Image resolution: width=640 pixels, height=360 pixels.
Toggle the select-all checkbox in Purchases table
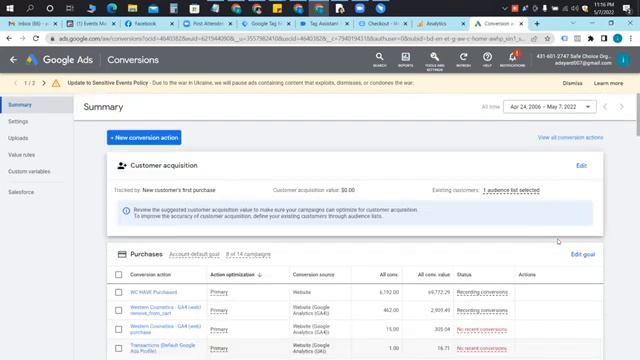coord(118,274)
